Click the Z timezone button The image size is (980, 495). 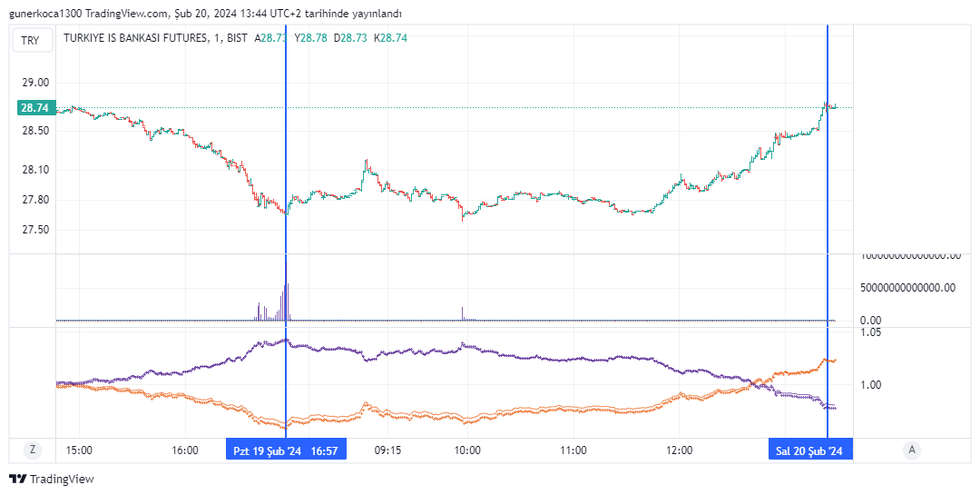(33, 450)
